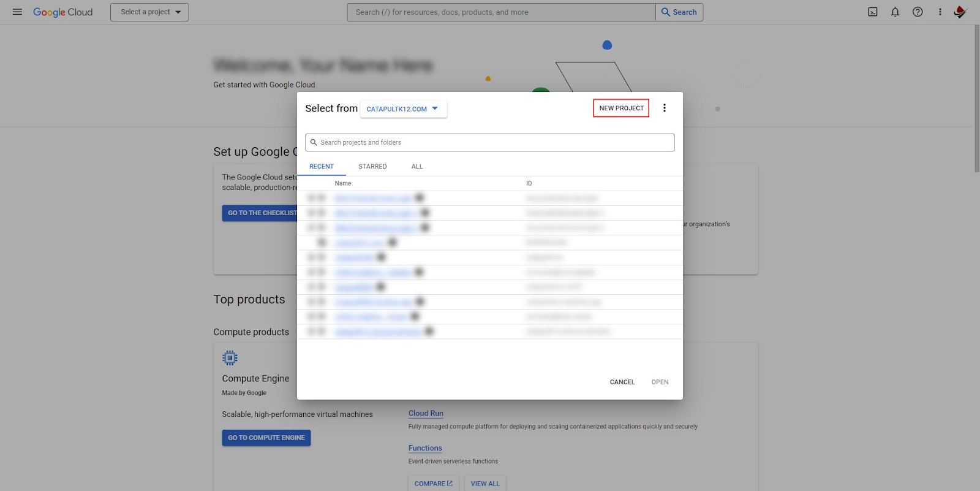
Task: Click the Name column header
Action: pos(343,183)
